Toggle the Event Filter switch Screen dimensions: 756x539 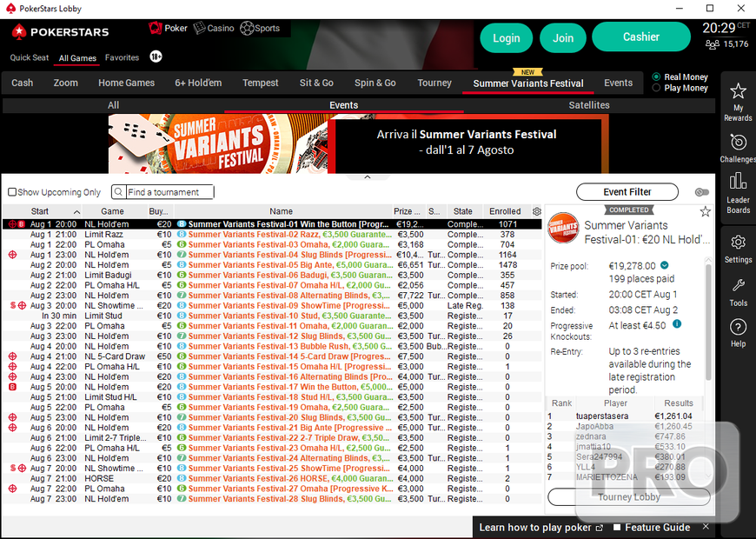(702, 192)
